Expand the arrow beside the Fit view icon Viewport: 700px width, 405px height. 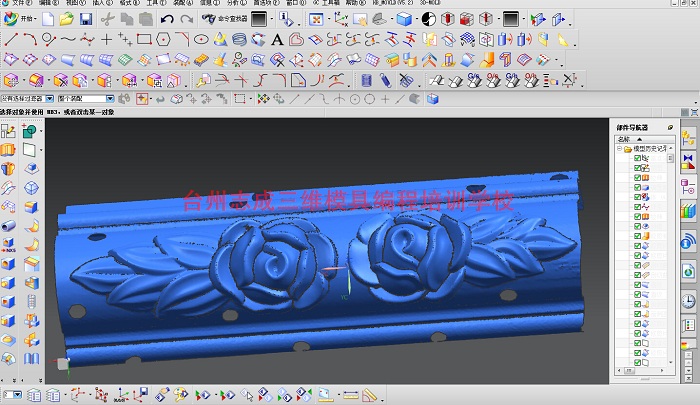pos(329,20)
